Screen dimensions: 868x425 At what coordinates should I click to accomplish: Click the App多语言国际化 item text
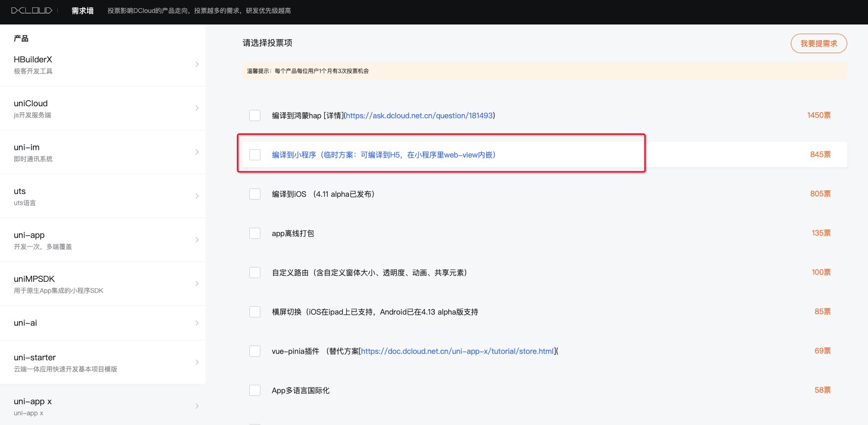301,390
